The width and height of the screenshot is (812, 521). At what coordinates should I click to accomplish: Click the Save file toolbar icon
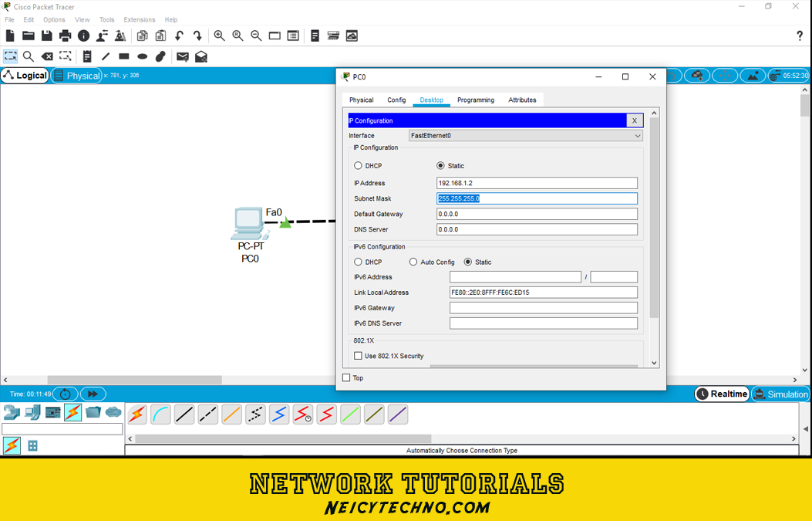pyautogui.click(x=46, y=36)
